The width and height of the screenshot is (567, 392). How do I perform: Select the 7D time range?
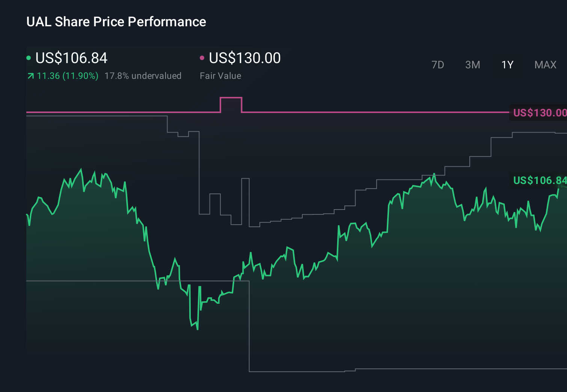438,65
